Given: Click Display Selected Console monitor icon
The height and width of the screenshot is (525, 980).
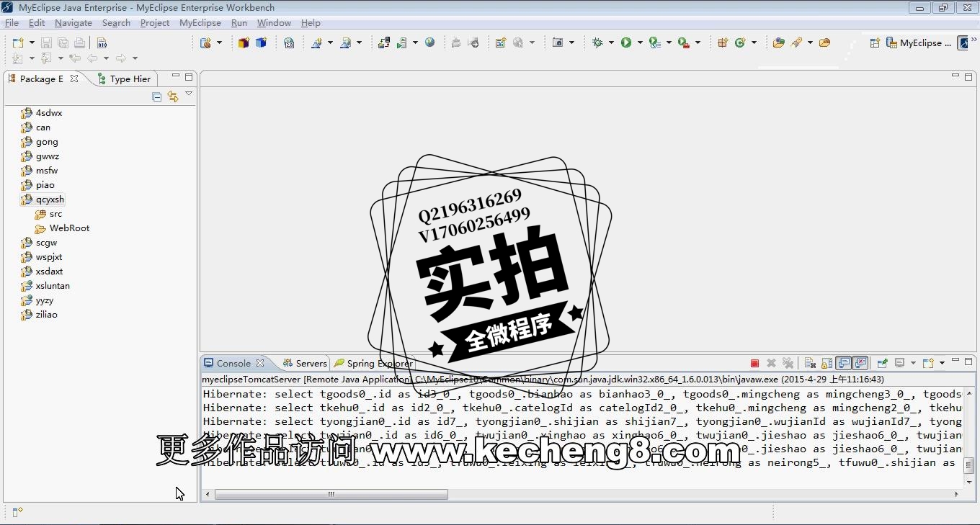Looking at the screenshot, I should pyautogui.click(x=899, y=363).
